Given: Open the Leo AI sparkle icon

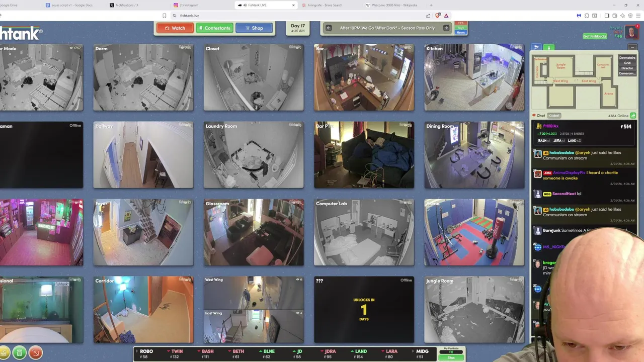Looking at the screenshot, I should 622,16.
